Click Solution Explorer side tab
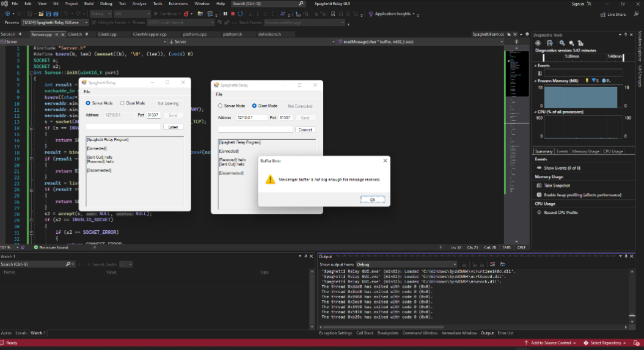The width and height of the screenshot is (644, 350). (640, 46)
